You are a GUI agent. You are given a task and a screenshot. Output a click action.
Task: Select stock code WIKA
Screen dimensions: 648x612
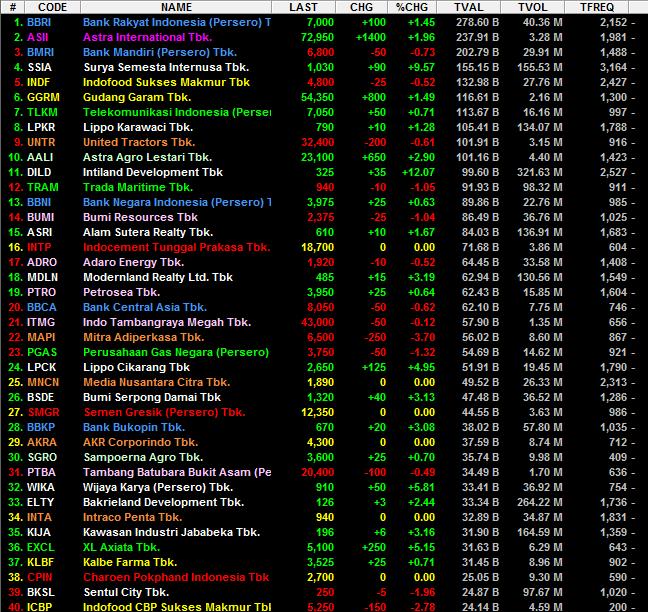tap(40, 487)
